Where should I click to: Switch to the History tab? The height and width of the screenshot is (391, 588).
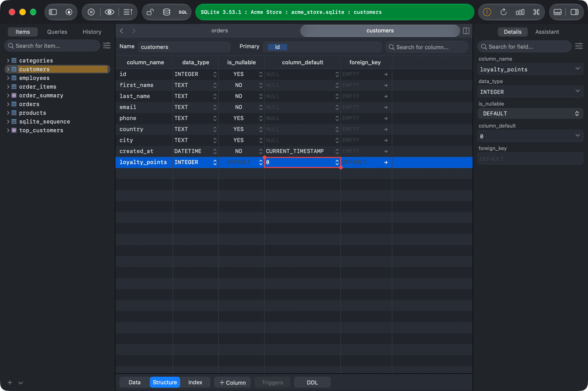92,32
